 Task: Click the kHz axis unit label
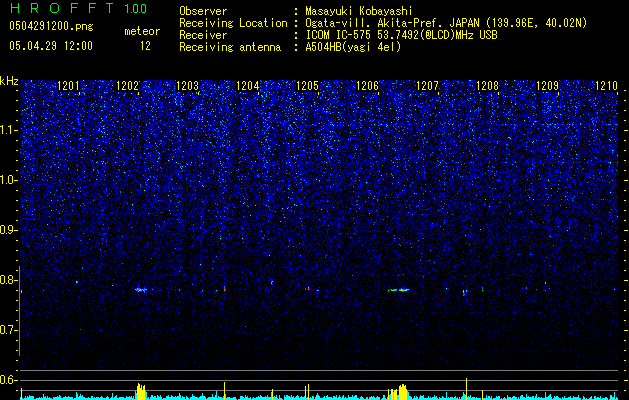point(9,81)
